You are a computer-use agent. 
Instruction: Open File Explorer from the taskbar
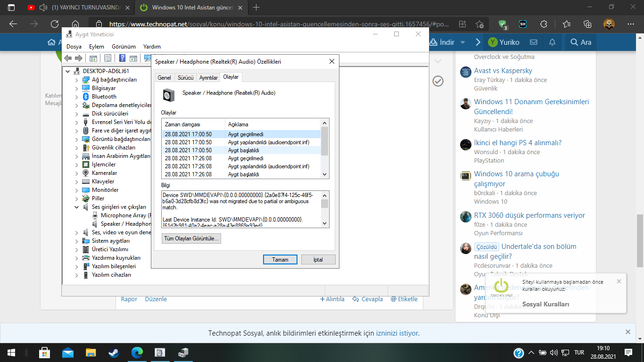[x=91, y=353]
